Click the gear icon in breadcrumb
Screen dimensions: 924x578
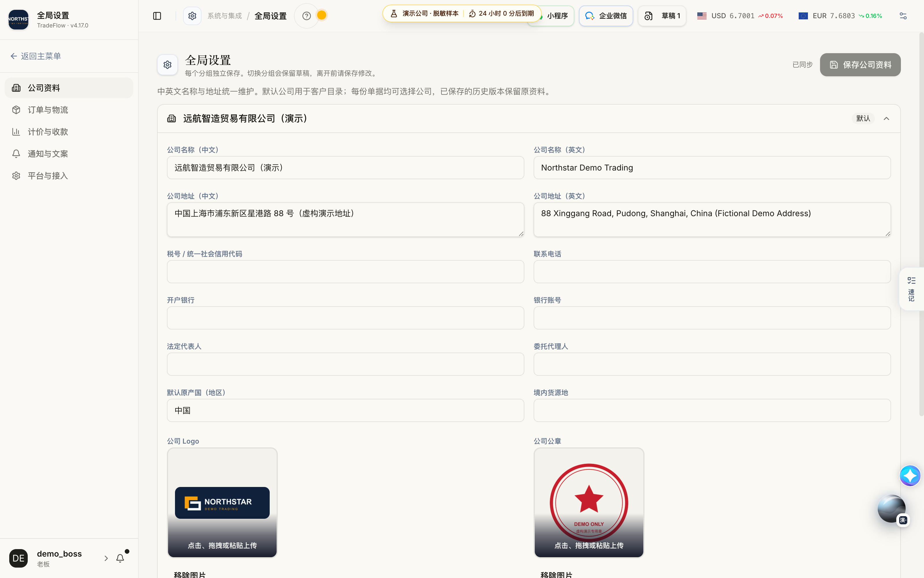point(192,16)
